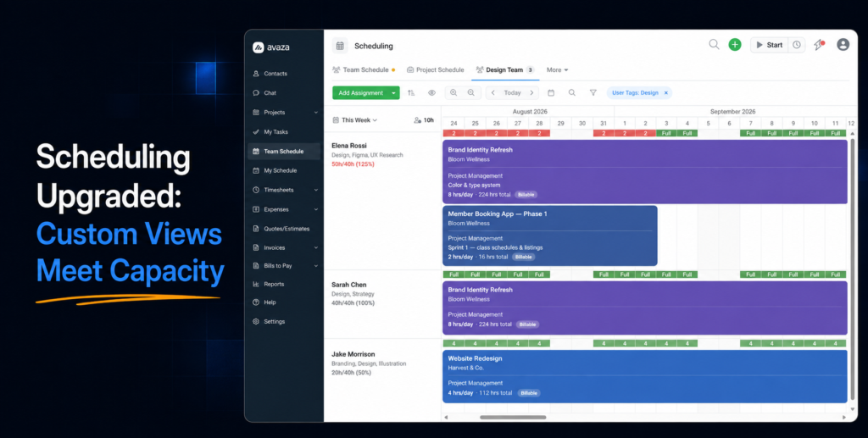Expand the Invoices sidebar chevron
Image resolution: width=868 pixels, height=438 pixels.
coord(316,247)
